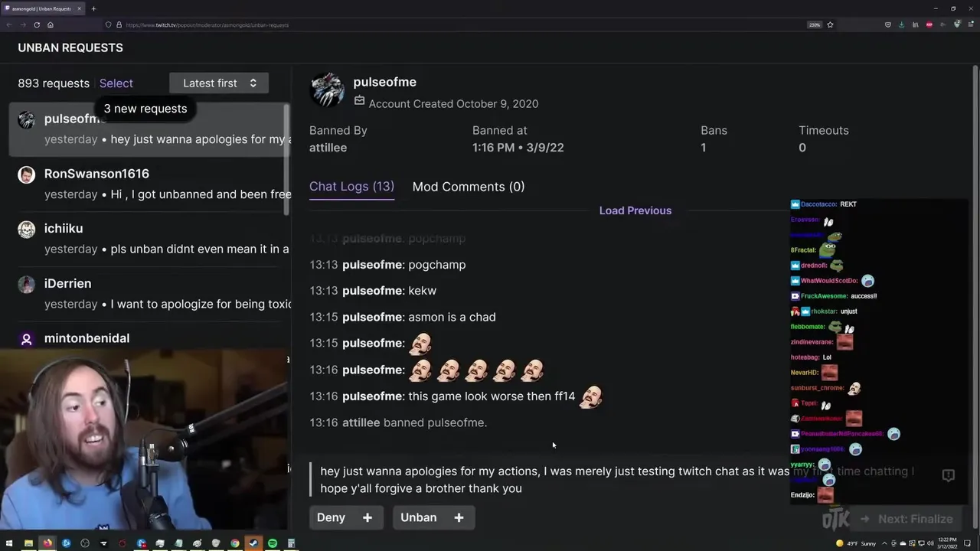
Task: Open the Chat Logs (13) tab
Action: click(351, 187)
